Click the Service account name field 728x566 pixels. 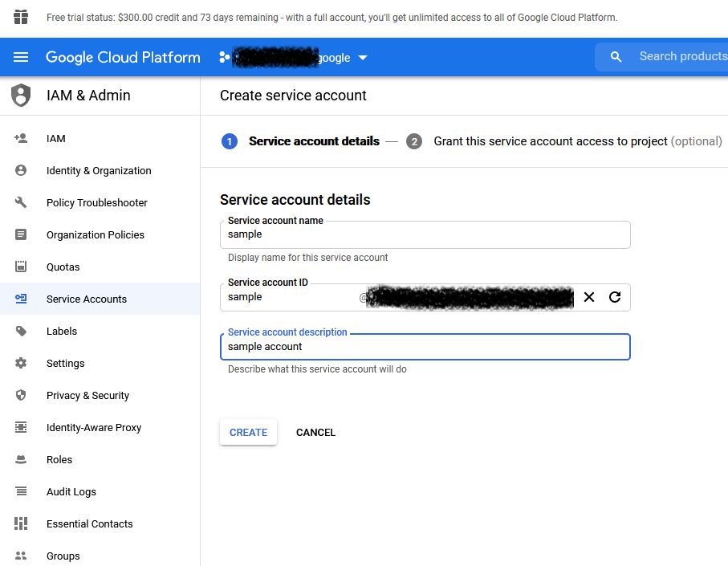425,235
